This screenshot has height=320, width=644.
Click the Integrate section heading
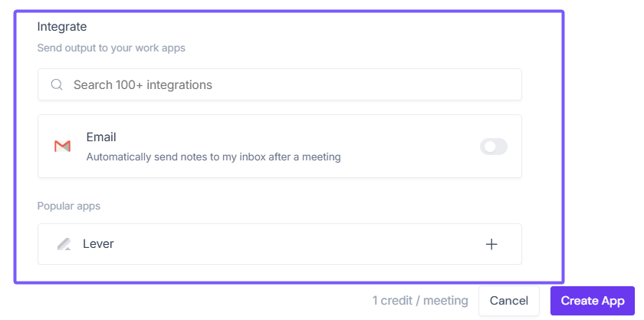pos(62,27)
